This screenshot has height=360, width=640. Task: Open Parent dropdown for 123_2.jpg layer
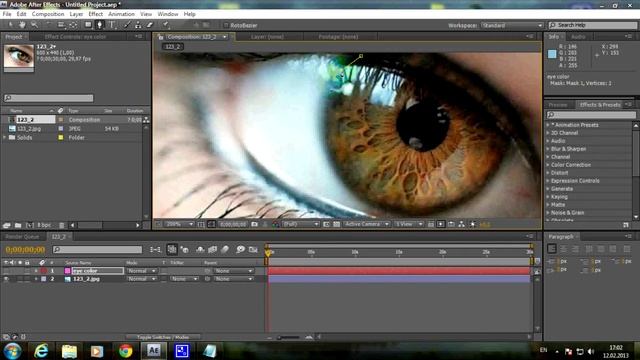(x=233, y=279)
